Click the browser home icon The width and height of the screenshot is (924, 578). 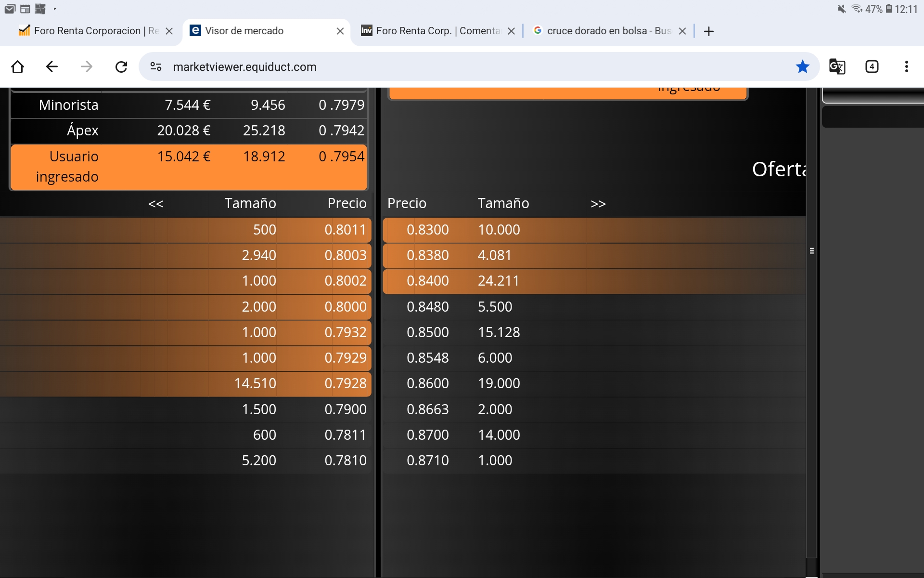pos(18,66)
